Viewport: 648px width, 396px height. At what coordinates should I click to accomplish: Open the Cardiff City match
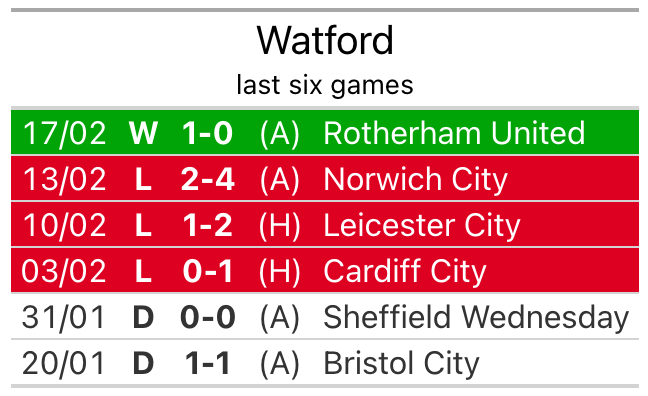click(325, 270)
